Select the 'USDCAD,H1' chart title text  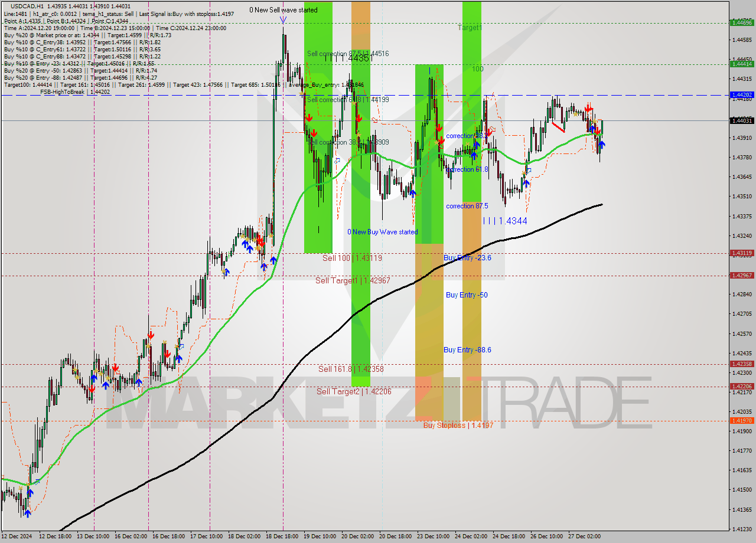coord(27,6)
